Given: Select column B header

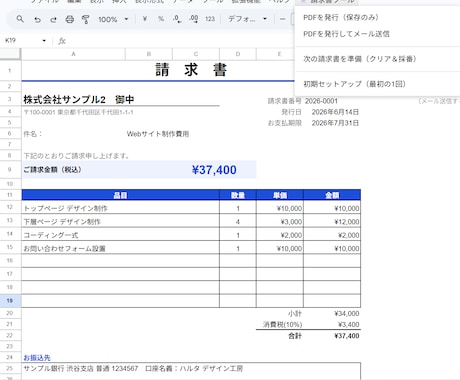Looking at the screenshot, I should 149,54.
